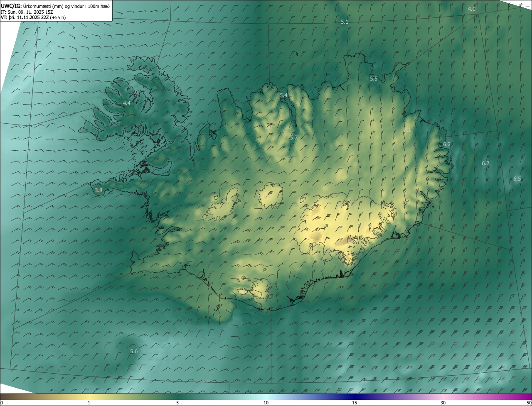Screen dimensions: 532x406
Task: Click the colorbar tick label 1
Action: click(89, 403)
